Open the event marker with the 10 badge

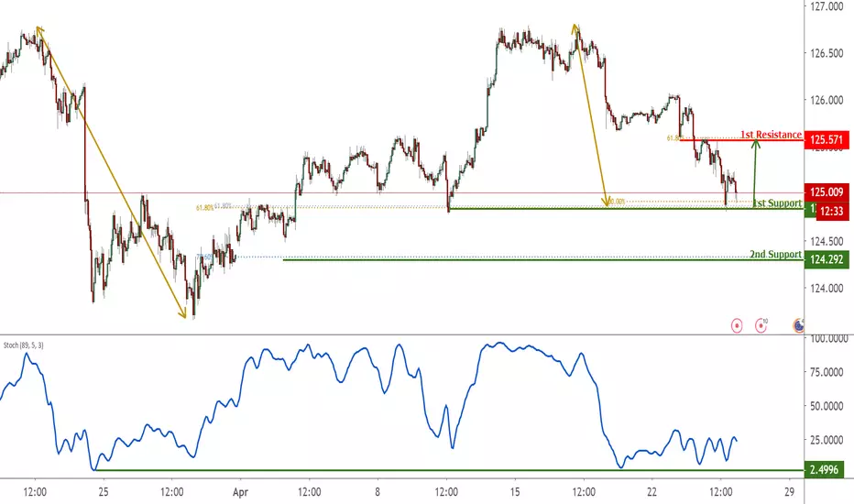(761, 326)
